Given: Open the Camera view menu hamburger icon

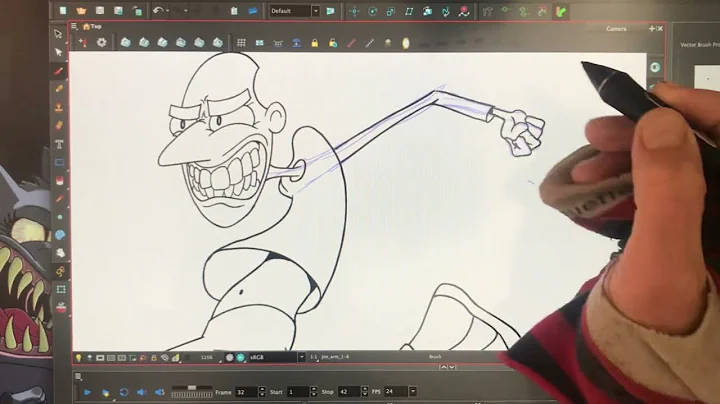Looking at the screenshot, I should click(74, 26).
